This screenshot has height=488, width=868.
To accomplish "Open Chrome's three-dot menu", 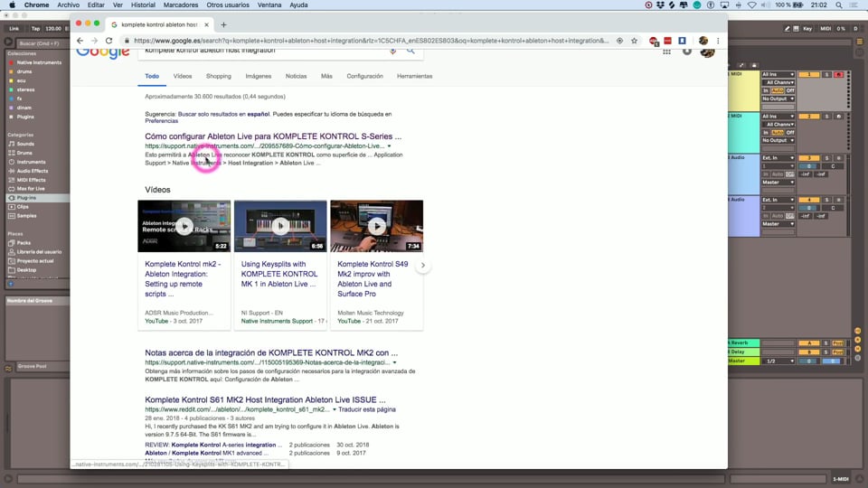I will (x=718, y=41).
